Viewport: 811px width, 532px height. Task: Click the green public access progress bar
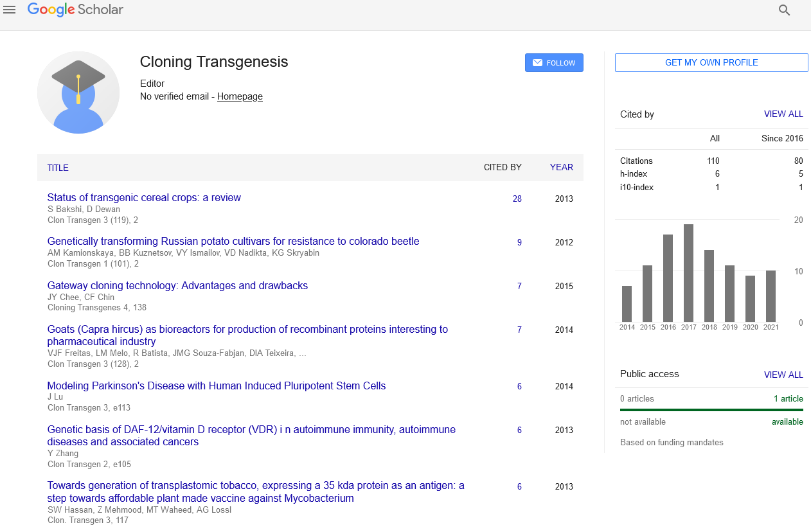(x=711, y=409)
